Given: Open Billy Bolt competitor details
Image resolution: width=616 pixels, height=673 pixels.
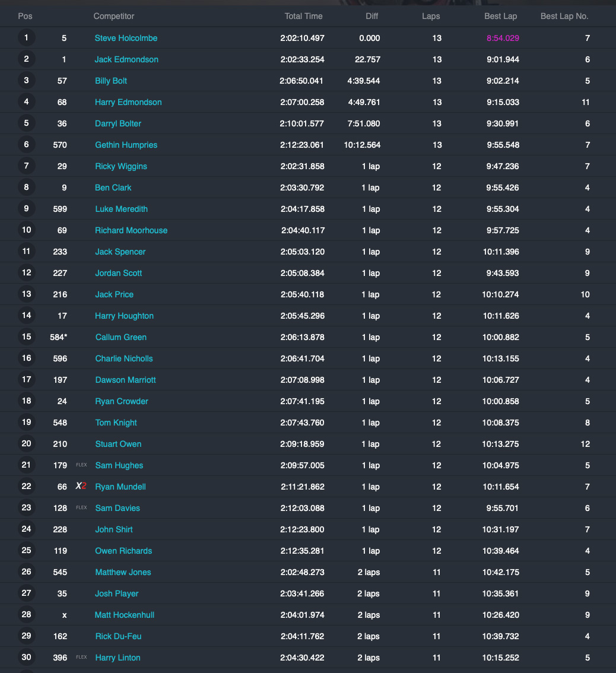Looking at the screenshot, I should tap(111, 81).
